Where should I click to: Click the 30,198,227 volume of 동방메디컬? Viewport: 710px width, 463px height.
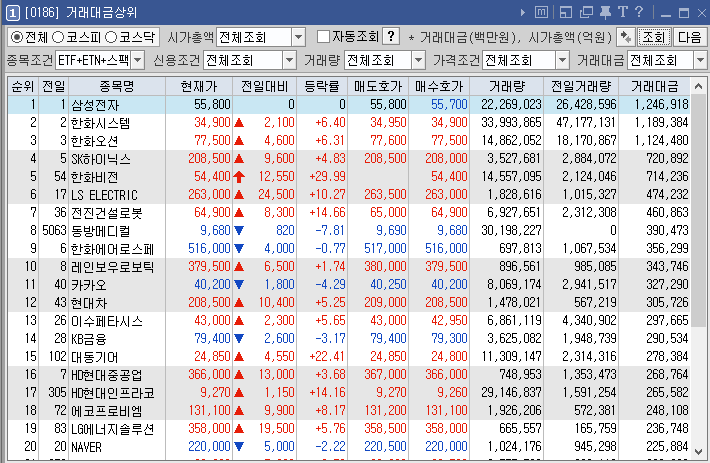tap(511, 230)
